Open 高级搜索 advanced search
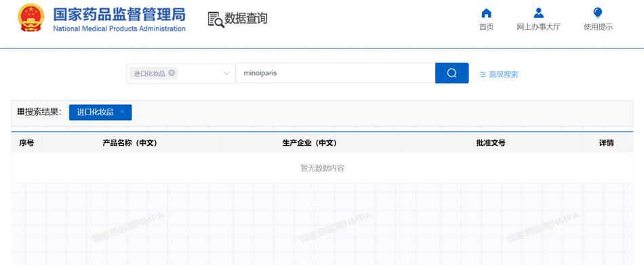The height and width of the screenshot is (265, 644). [499, 75]
